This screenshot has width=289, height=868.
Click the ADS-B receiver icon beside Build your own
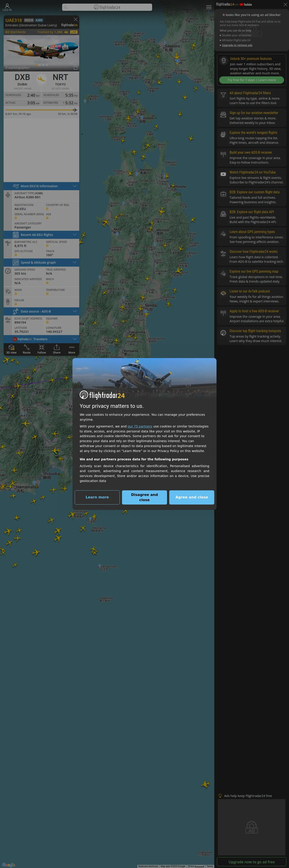point(223,154)
